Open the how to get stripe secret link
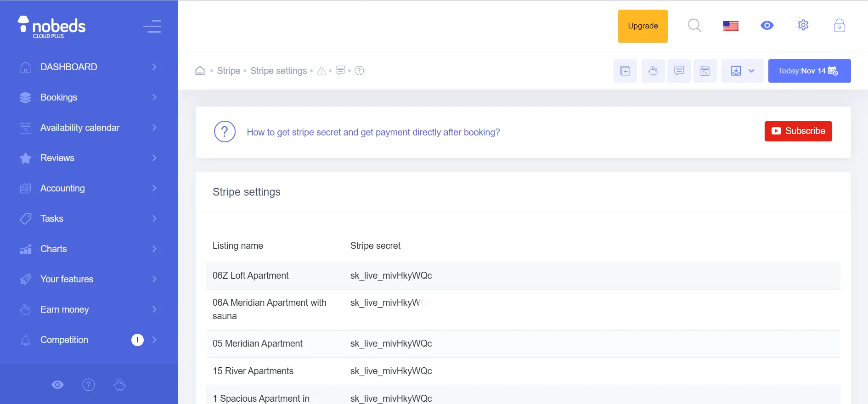868x404 pixels. click(373, 132)
